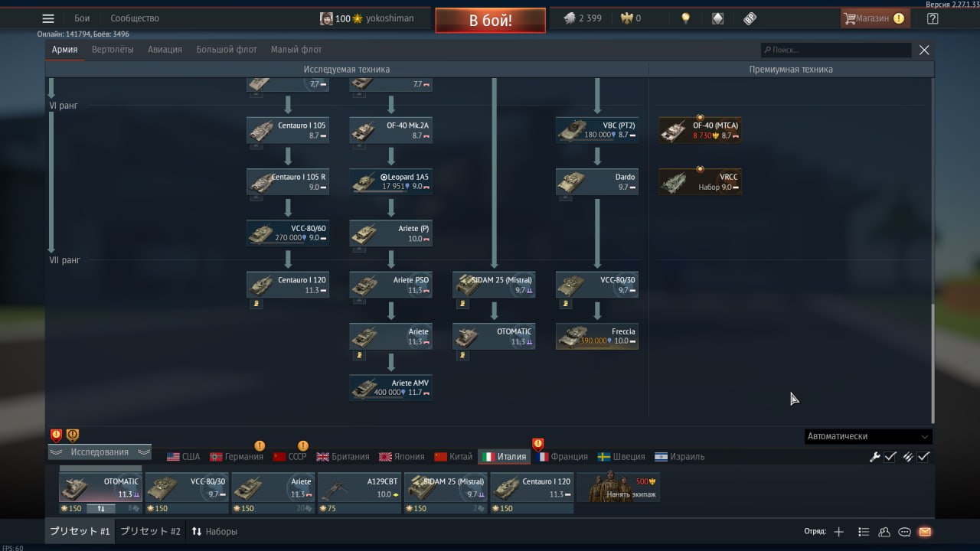Viewport: 980px width, 551px height.
Task: Select the США nation
Action: pyautogui.click(x=184, y=457)
